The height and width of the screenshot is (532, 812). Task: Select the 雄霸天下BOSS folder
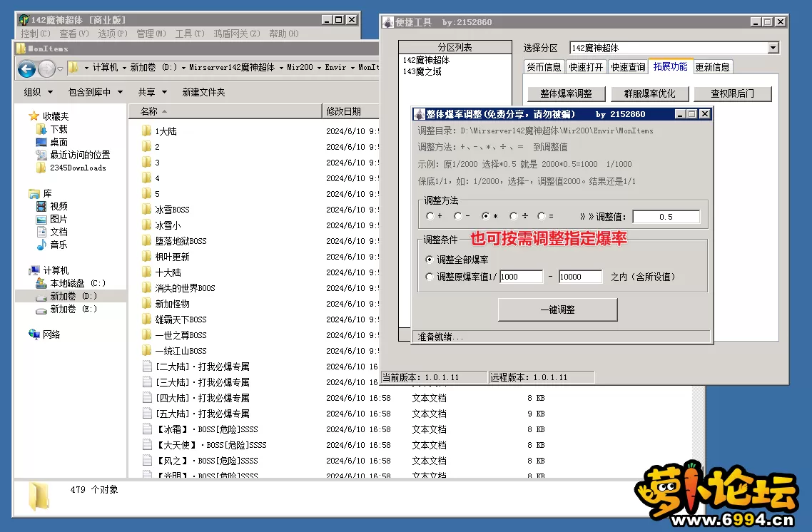point(175,319)
